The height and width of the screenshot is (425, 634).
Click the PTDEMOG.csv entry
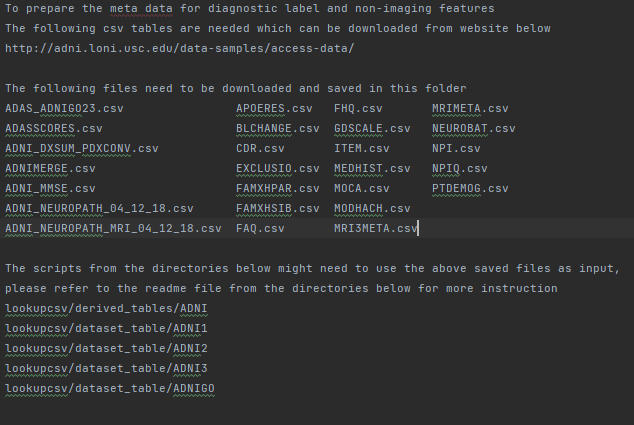pos(470,188)
